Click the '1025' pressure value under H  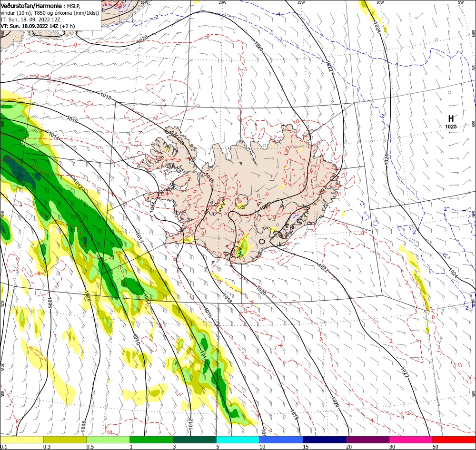[451, 127]
